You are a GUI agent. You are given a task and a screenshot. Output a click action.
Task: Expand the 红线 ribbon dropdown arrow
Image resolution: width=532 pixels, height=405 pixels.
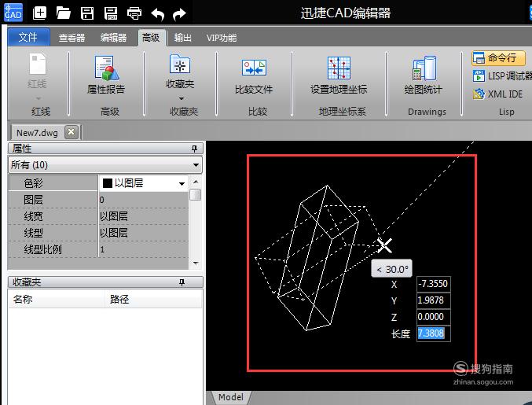(x=38, y=98)
